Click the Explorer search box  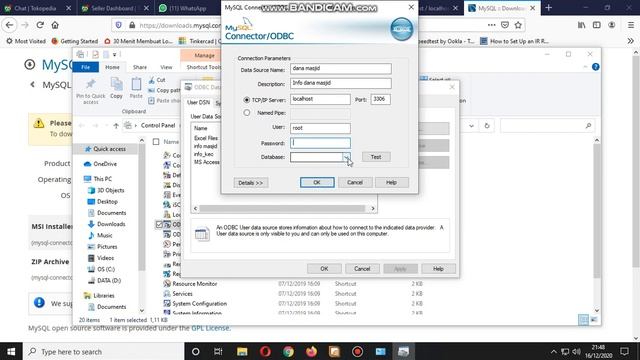[547, 126]
